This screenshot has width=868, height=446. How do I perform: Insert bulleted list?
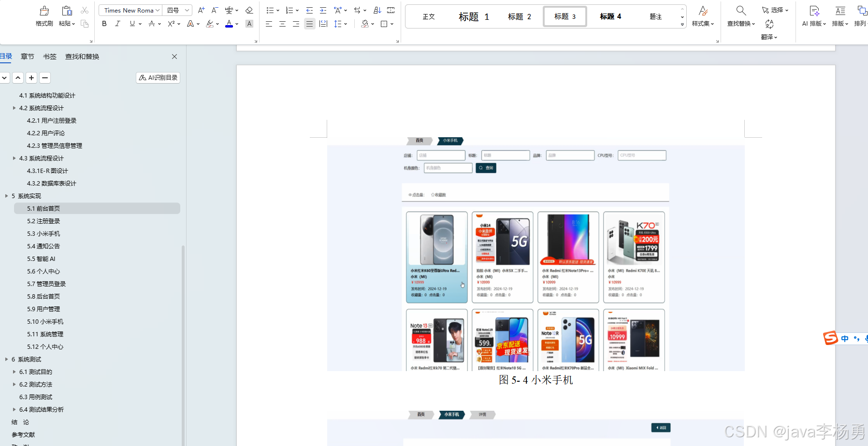[x=270, y=10]
